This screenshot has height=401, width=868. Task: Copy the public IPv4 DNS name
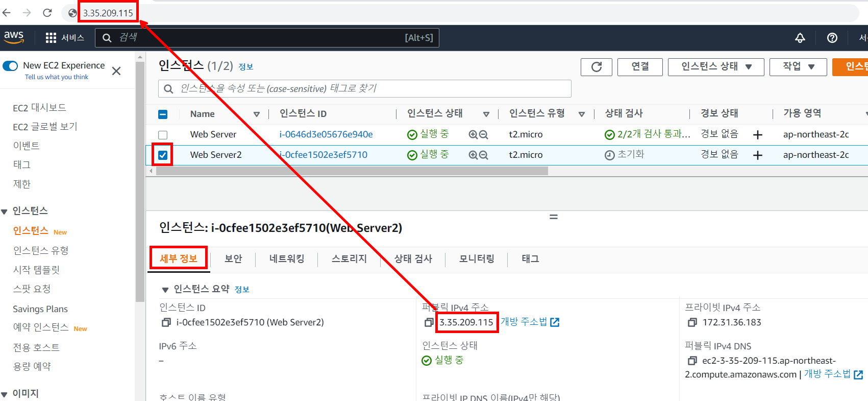pos(692,361)
